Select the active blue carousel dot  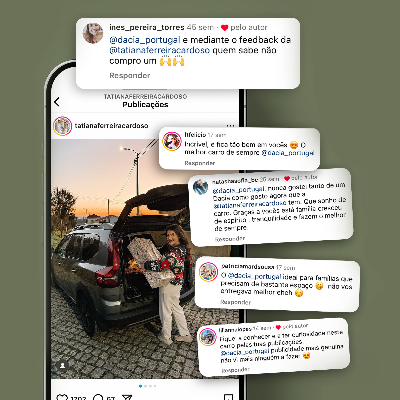click(x=140, y=386)
